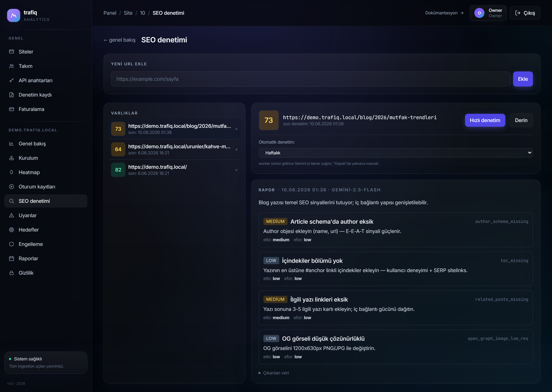
Task: Open Engelleme shield menu item
Action: coord(46,244)
